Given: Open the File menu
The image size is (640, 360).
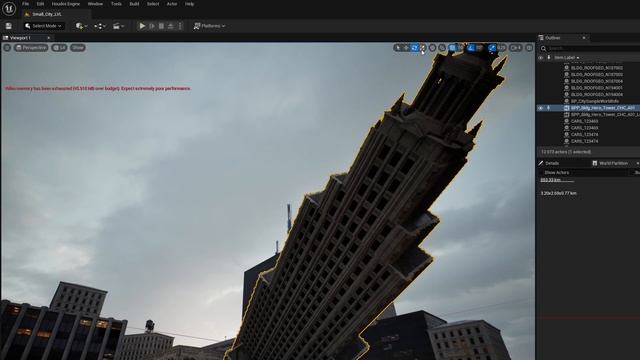Looking at the screenshot, I should [25, 4].
